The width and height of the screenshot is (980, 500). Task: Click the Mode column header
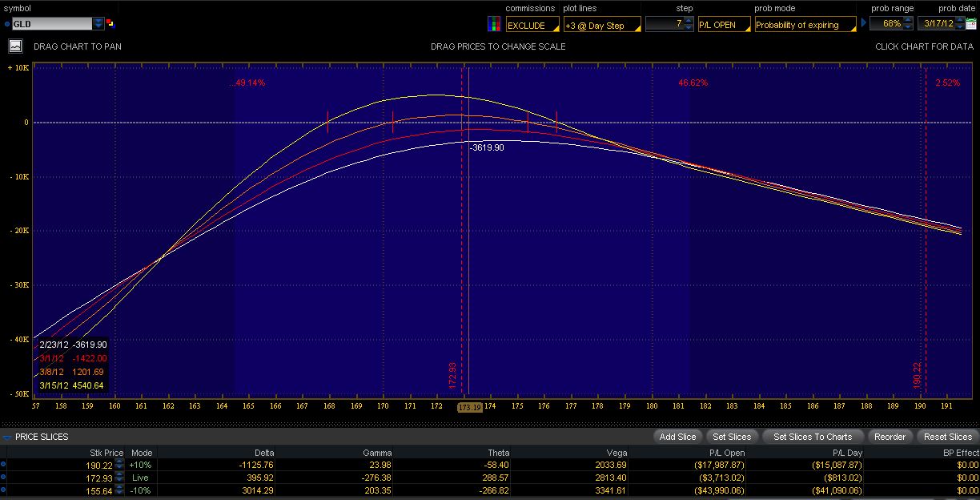pyautogui.click(x=142, y=453)
